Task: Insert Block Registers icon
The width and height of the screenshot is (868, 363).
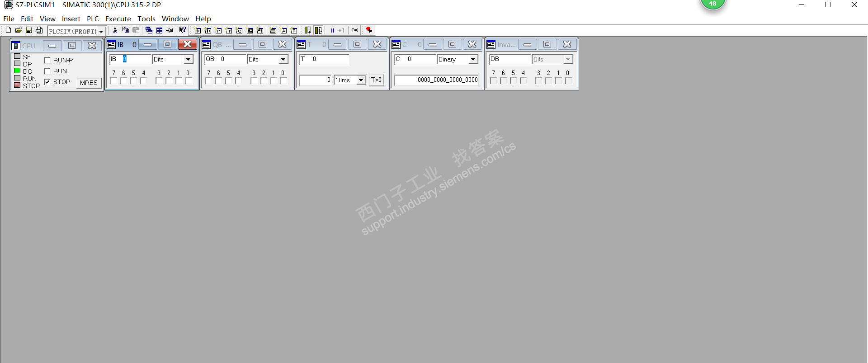Action: pyautogui.click(x=293, y=30)
